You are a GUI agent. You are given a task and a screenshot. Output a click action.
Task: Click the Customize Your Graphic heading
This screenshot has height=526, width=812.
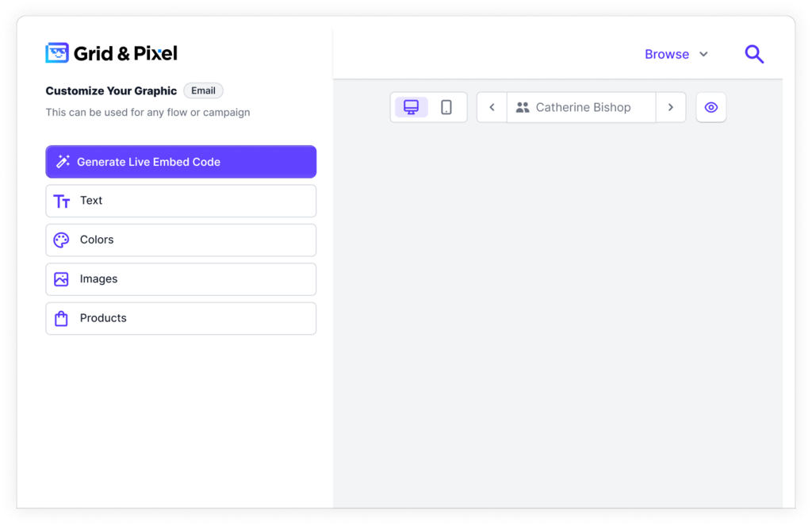(x=111, y=90)
